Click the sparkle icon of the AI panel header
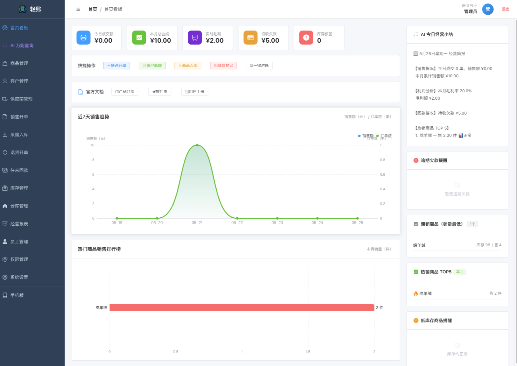 (x=416, y=34)
